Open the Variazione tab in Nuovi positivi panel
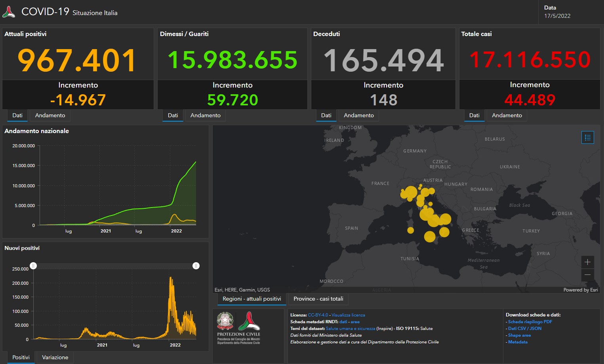The image size is (604, 364). tap(55, 357)
